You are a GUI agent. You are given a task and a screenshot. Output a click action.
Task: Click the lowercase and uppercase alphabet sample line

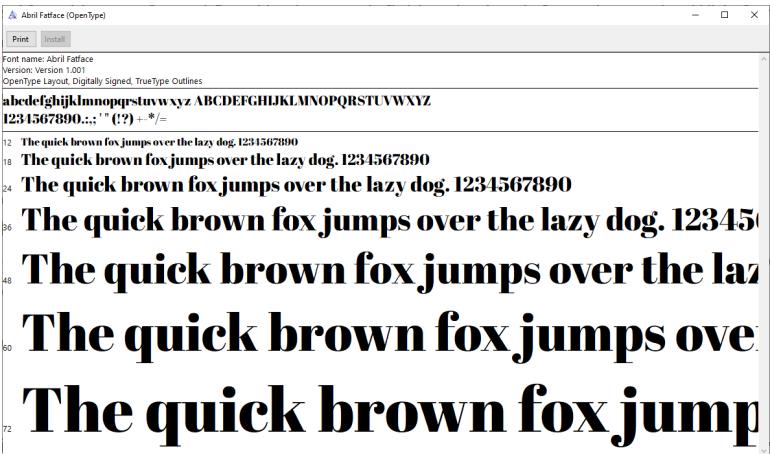[217, 101]
